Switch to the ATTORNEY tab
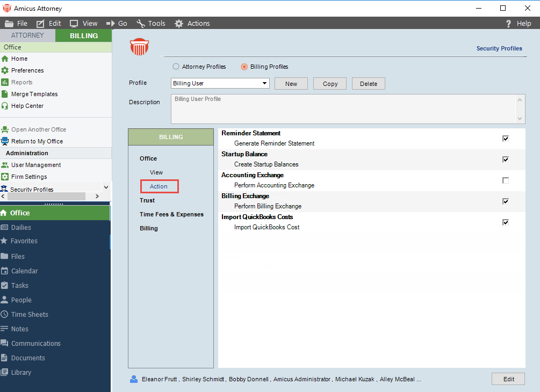The height and width of the screenshot is (392, 540). [27, 35]
